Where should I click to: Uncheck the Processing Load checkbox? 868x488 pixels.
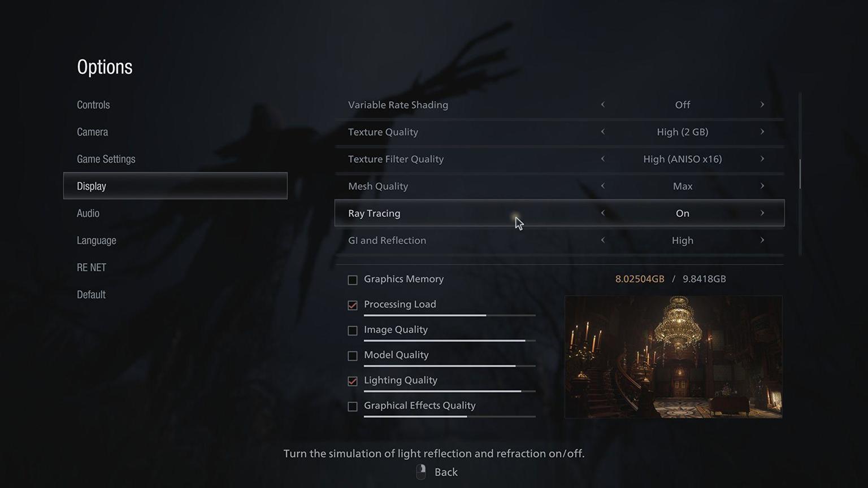353,305
